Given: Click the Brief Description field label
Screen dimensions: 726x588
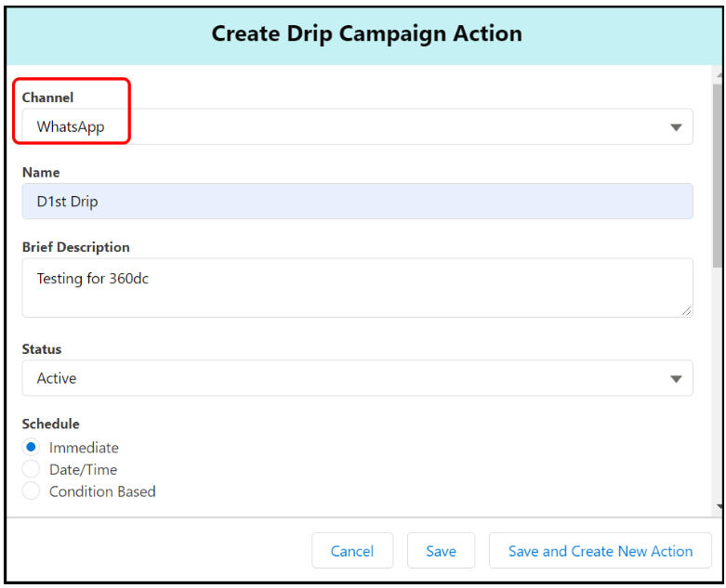Looking at the screenshot, I should point(76,247).
